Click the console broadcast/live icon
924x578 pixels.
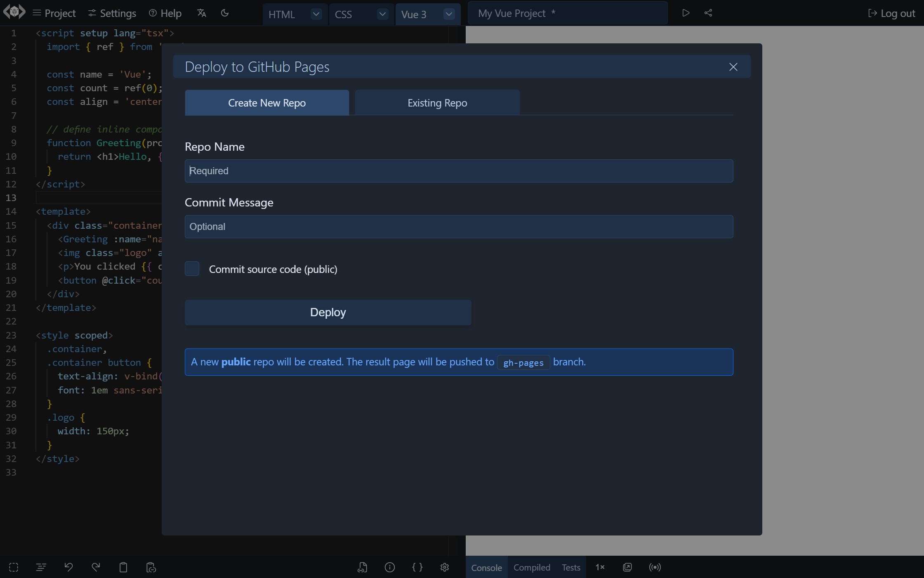[655, 567]
